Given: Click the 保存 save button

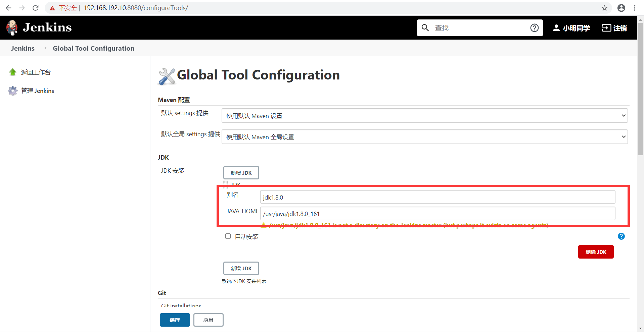Looking at the screenshot, I should [x=175, y=320].
